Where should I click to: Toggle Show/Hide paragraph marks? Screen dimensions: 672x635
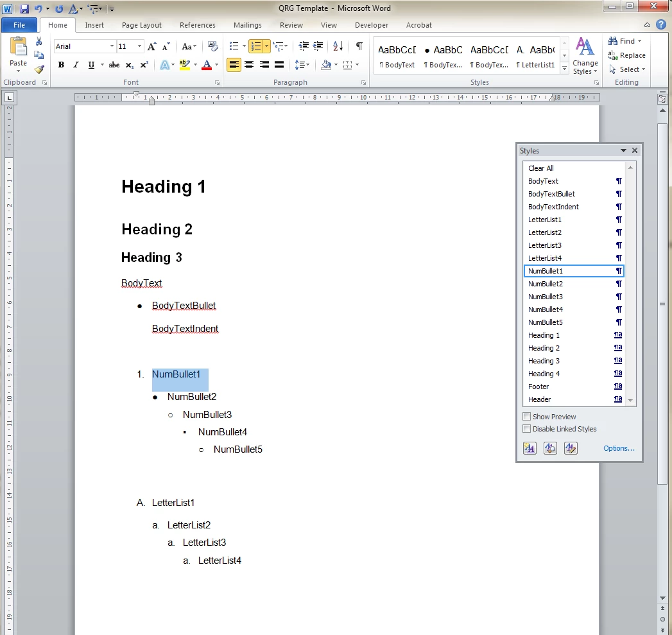(x=359, y=46)
